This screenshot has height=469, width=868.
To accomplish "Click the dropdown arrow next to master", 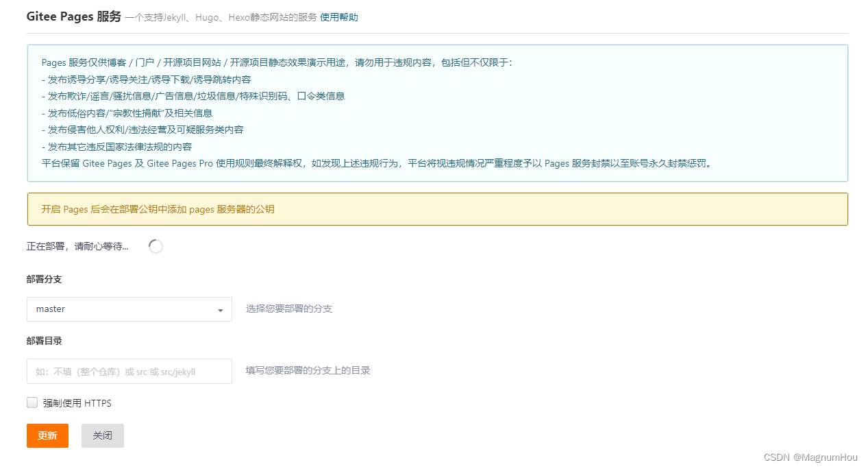I will (222, 309).
